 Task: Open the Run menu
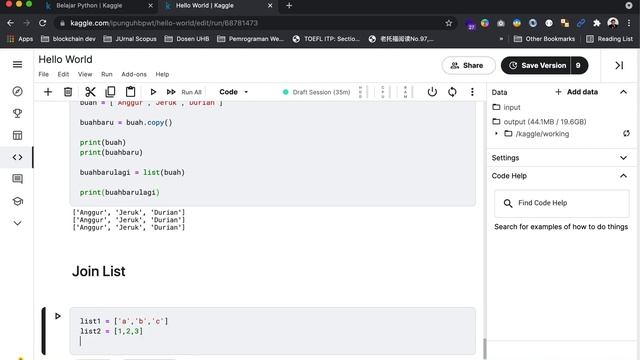click(x=107, y=74)
